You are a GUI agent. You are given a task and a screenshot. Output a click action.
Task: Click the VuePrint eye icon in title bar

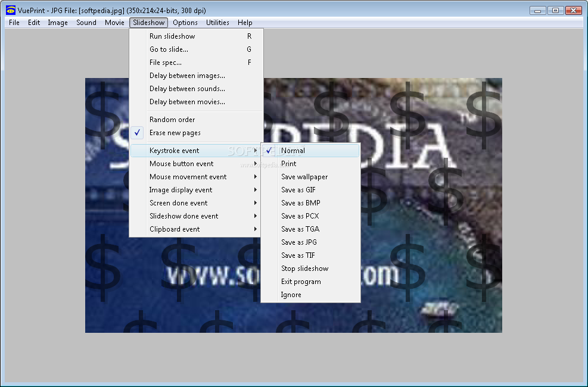[11, 11]
